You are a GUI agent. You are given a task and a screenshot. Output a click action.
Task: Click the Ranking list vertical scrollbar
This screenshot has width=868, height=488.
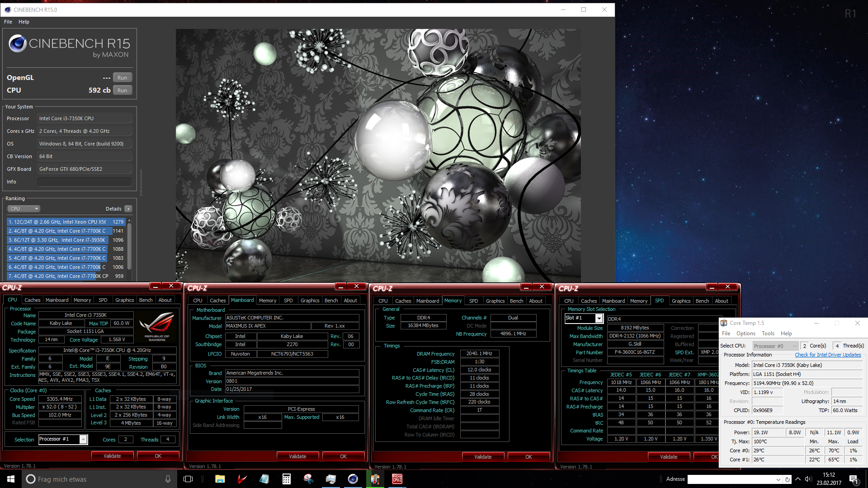pyautogui.click(x=129, y=246)
